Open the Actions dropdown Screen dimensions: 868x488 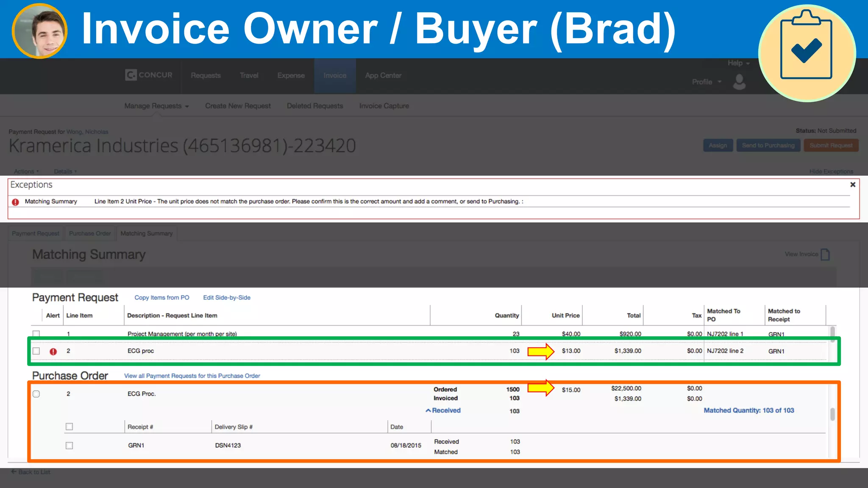pyautogui.click(x=26, y=172)
